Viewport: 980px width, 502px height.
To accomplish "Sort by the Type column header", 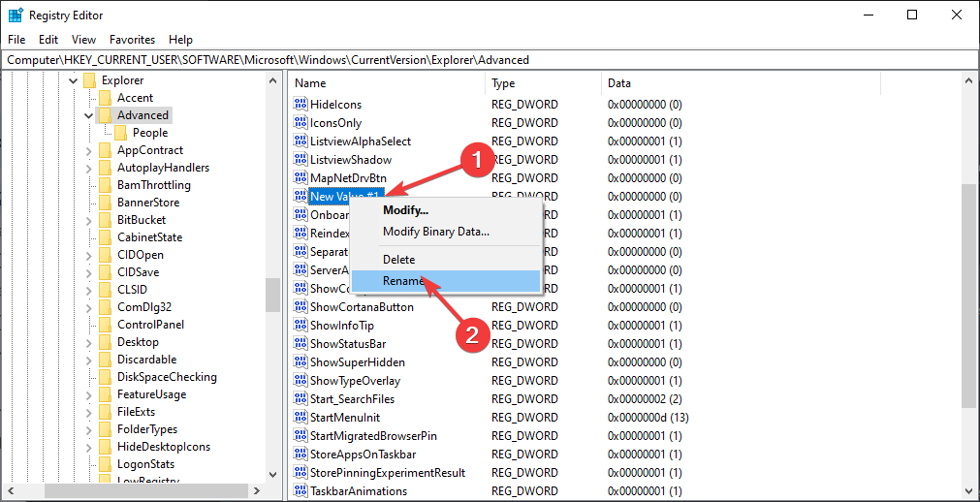I will point(543,83).
